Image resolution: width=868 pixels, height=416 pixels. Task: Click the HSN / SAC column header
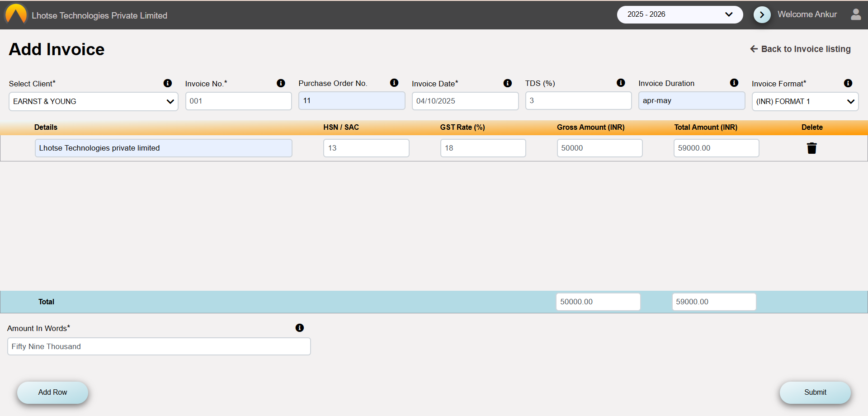[x=341, y=127]
